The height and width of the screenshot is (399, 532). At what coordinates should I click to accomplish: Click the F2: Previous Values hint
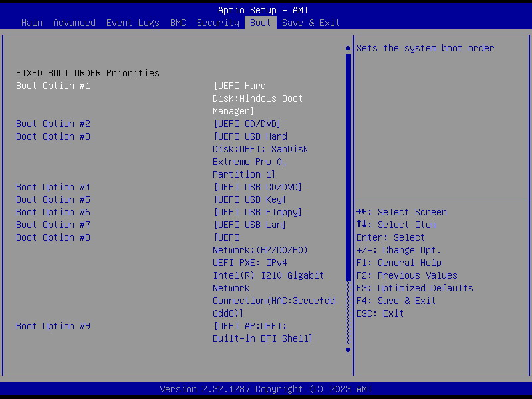pyautogui.click(x=407, y=275)
